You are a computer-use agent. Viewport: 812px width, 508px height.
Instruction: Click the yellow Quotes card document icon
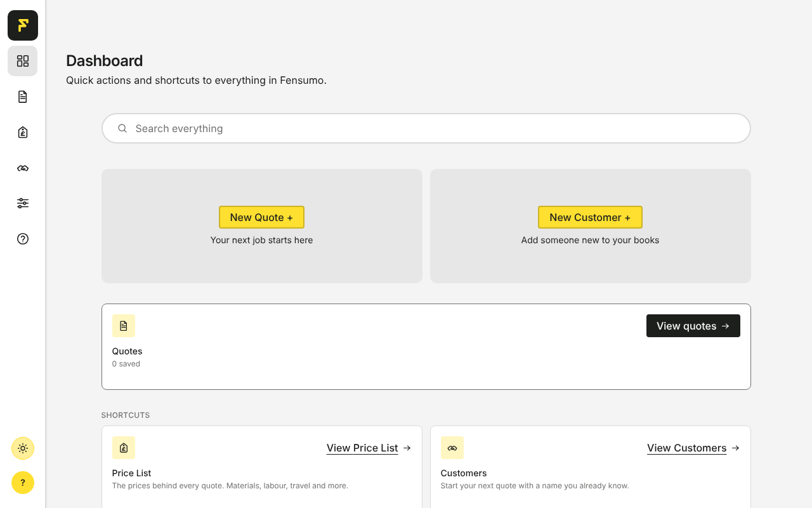pos(124,326)
